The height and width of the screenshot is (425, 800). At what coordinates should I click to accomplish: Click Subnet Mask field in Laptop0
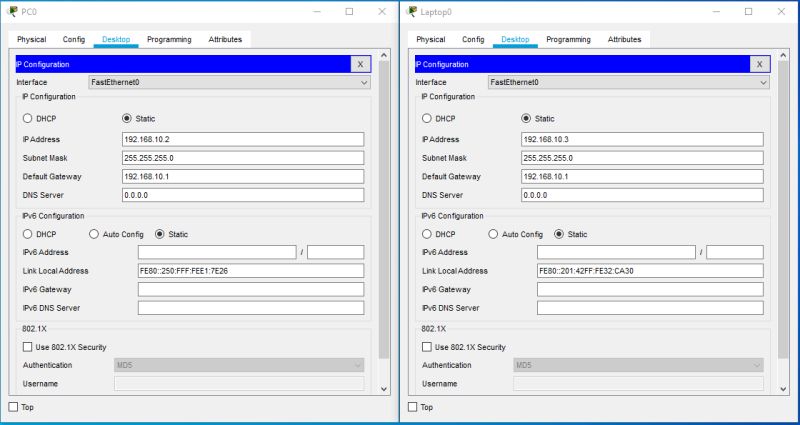click(642, 158)
